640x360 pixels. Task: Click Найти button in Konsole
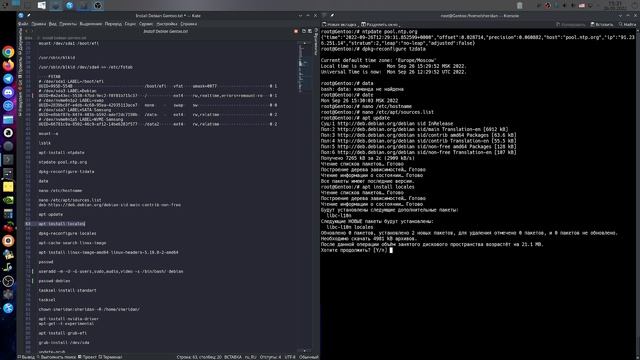627,24
